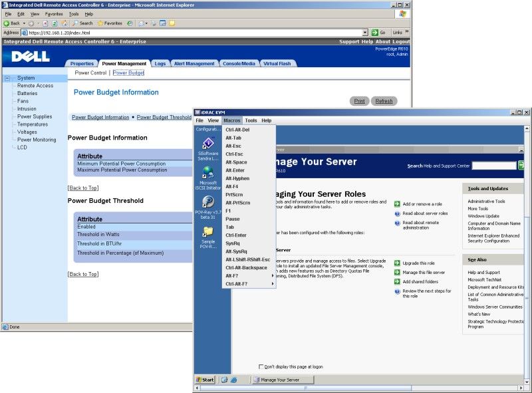Click Manage Your Server taskbar button
This screenshot has height=393, width=532.
tap(282, 380)
